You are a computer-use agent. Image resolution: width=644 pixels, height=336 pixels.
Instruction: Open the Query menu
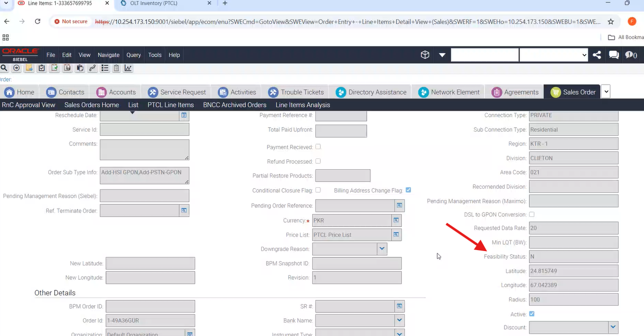pos(133,55)
